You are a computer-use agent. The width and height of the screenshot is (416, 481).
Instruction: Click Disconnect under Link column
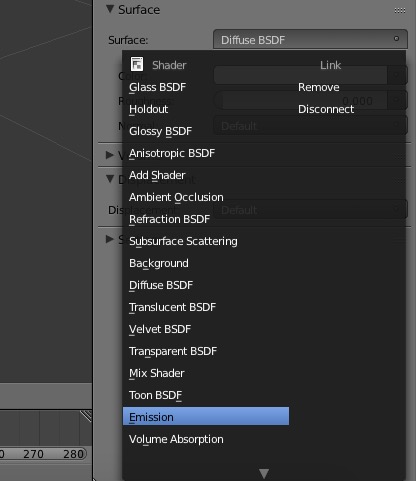pyautogui.click(x=326, y=109)
